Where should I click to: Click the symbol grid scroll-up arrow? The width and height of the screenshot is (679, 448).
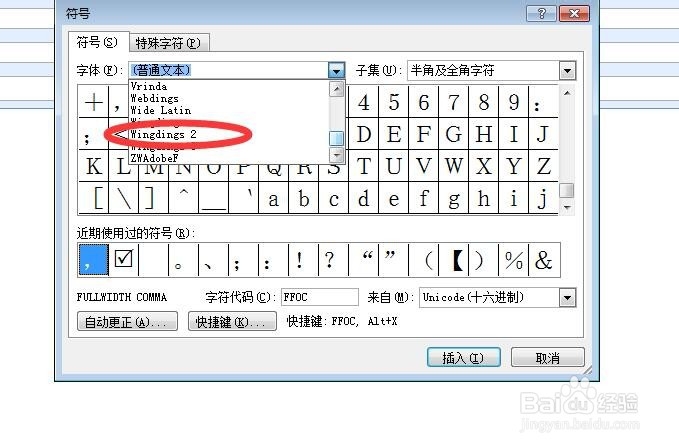coord(567,93)
